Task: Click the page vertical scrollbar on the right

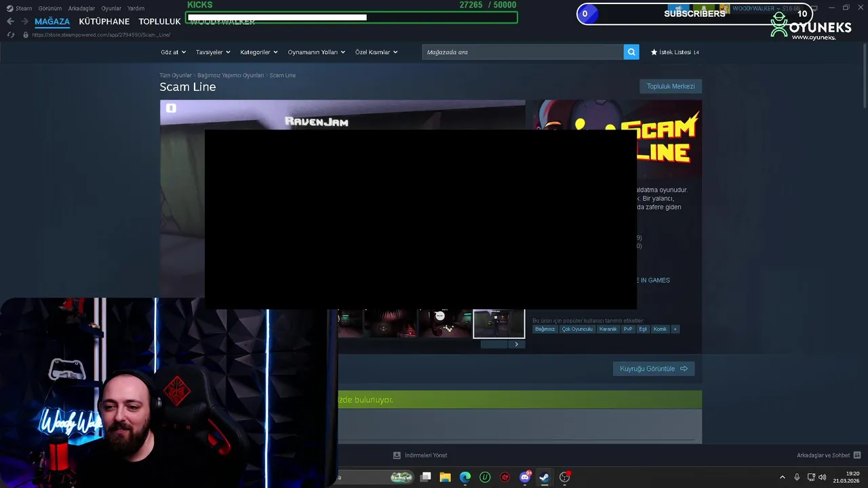Action: tap(864, 75)
